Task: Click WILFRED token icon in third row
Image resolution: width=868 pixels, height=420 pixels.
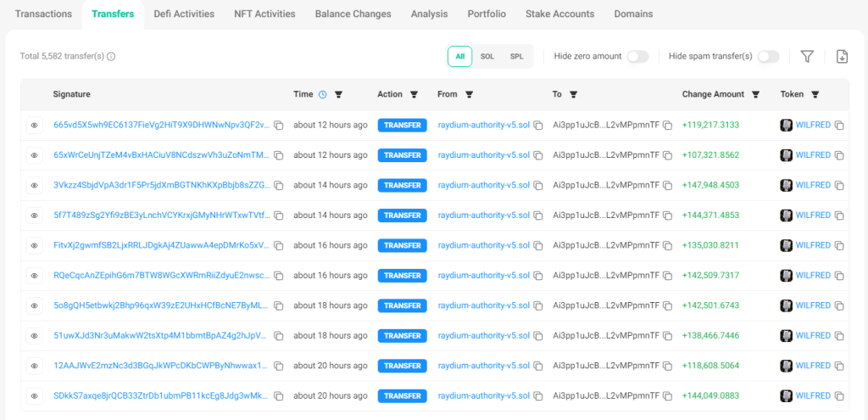Action: 786,186
